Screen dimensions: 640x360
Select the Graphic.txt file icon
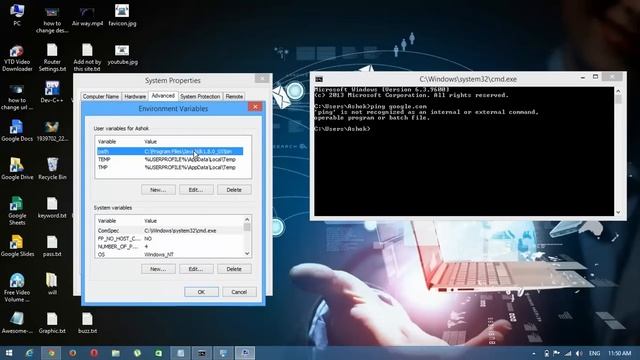point(52,323)
